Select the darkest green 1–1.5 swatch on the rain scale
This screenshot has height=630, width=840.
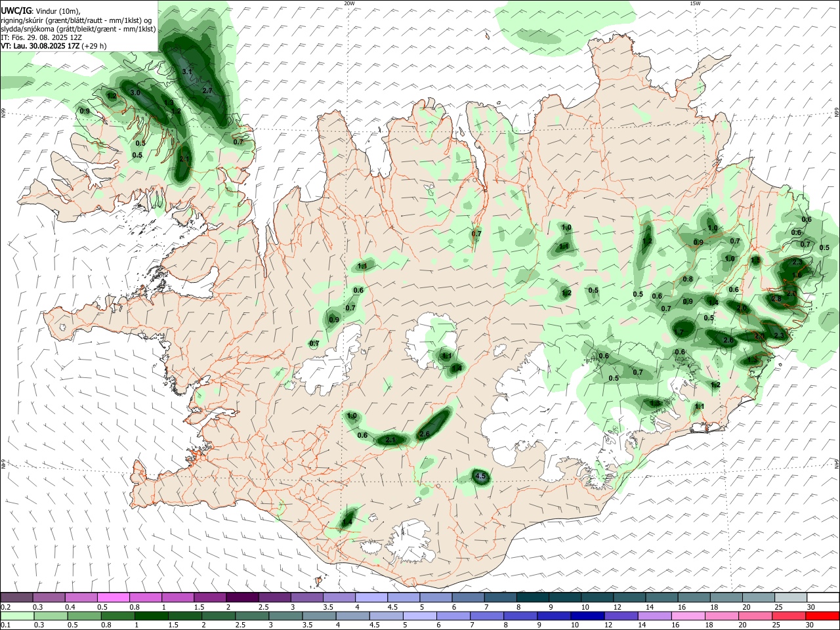pyautogui.click(x=150, y=616)
